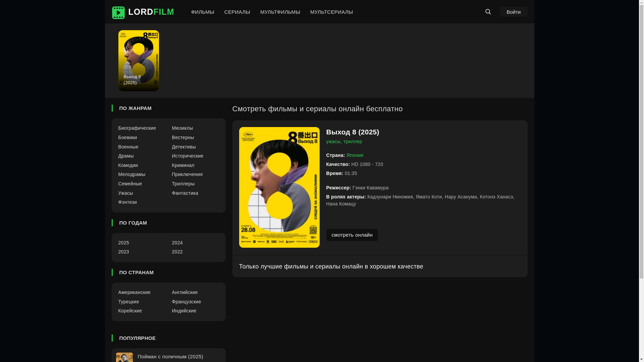Click the смотреть онлайн button
The image size is (644, 362).
click(352, 235)
